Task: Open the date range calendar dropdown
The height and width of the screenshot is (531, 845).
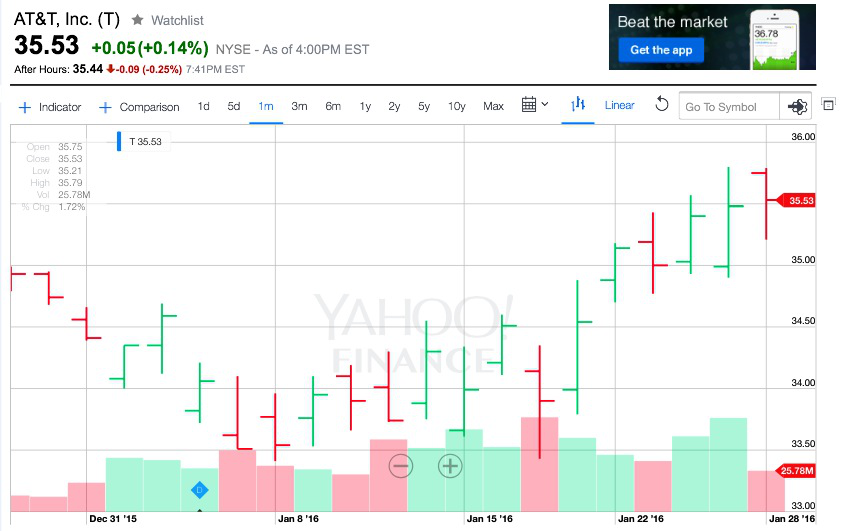Action: (x=535, y=105)
